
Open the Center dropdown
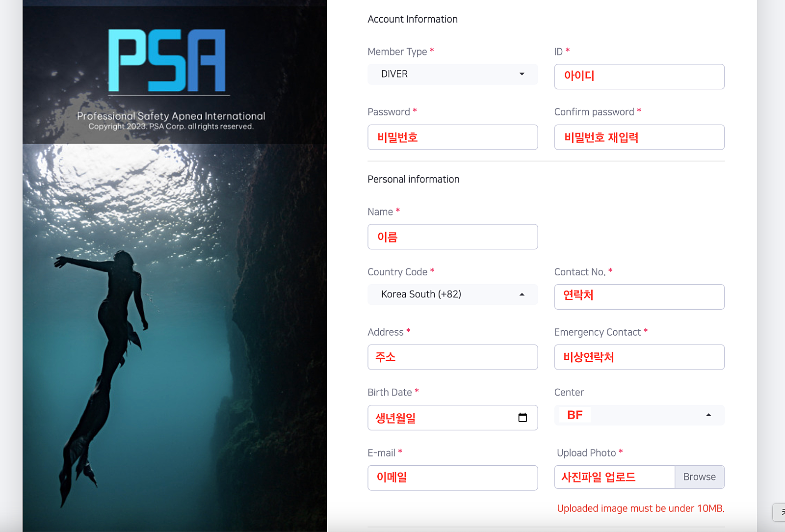pos(639,415)
